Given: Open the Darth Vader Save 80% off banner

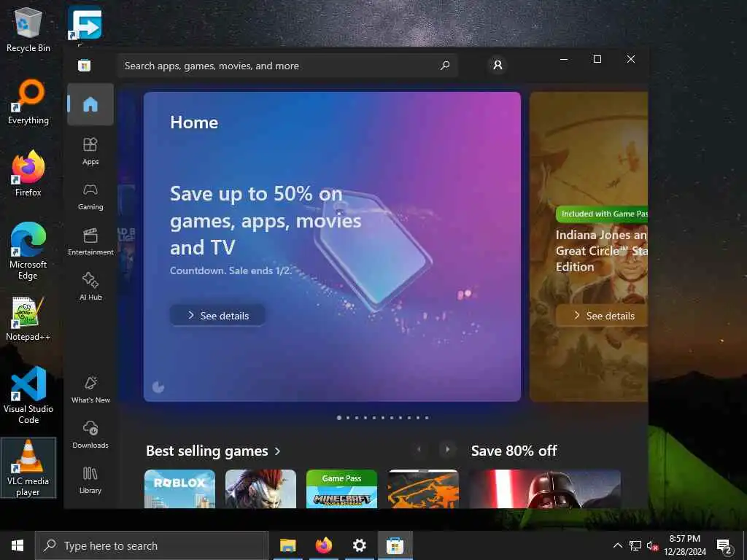Looking at the screenshot, I should (x=544, y=489).
